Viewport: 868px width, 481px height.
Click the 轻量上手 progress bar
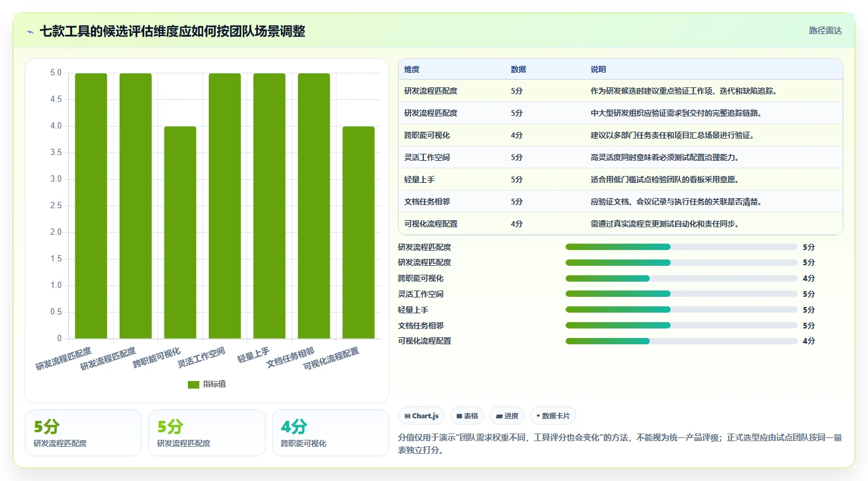681,309
